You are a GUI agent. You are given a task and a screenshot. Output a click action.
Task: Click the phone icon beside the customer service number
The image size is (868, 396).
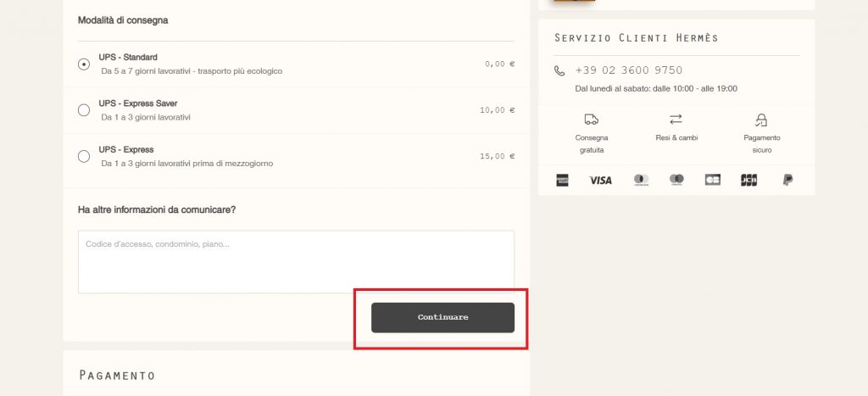(559, 70)
